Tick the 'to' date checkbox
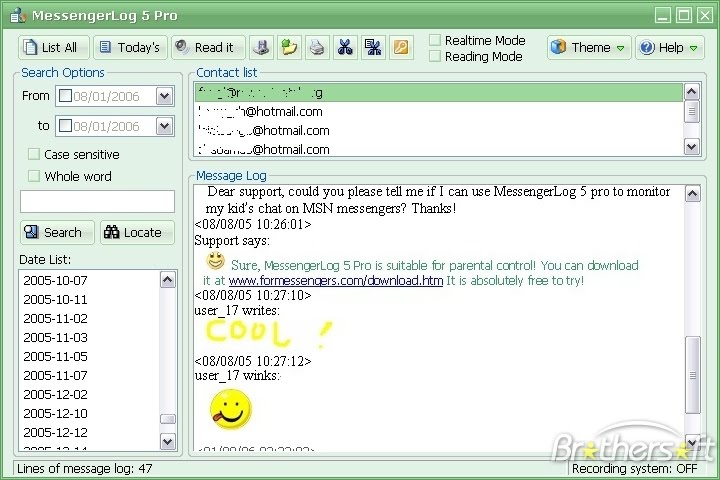The image size is (720, 480). click(x=66, y=125)
